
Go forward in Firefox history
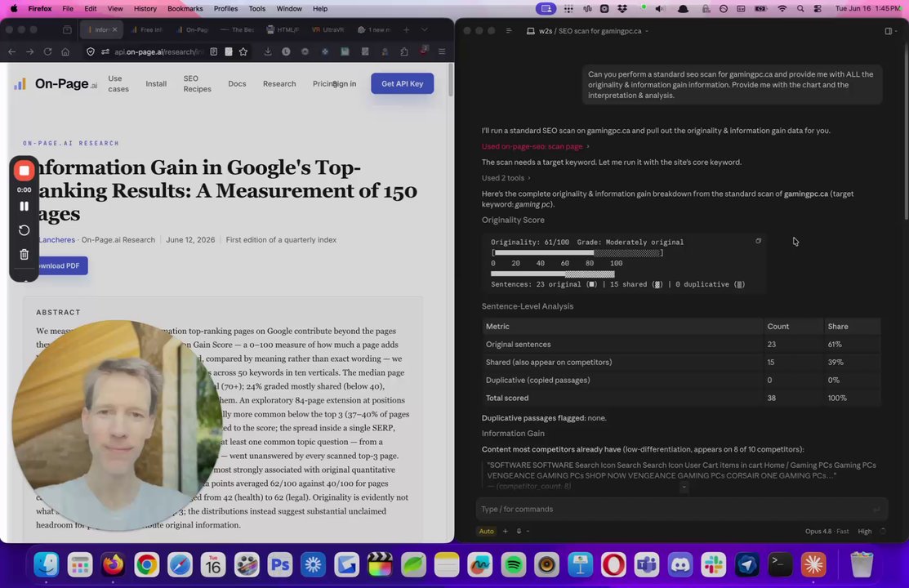click(29, 51)
